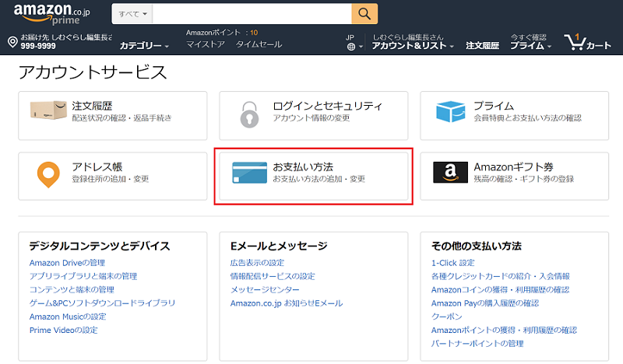
Task: Open Amazon Payの購入履歴の確認 link
Action: pyautogui.click(x=485, y=303)
